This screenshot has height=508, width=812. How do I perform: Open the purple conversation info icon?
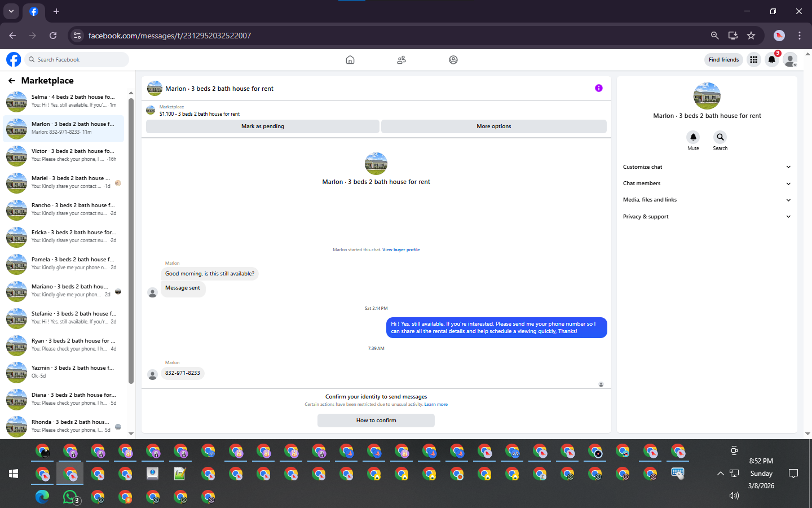tap(599, 88)
